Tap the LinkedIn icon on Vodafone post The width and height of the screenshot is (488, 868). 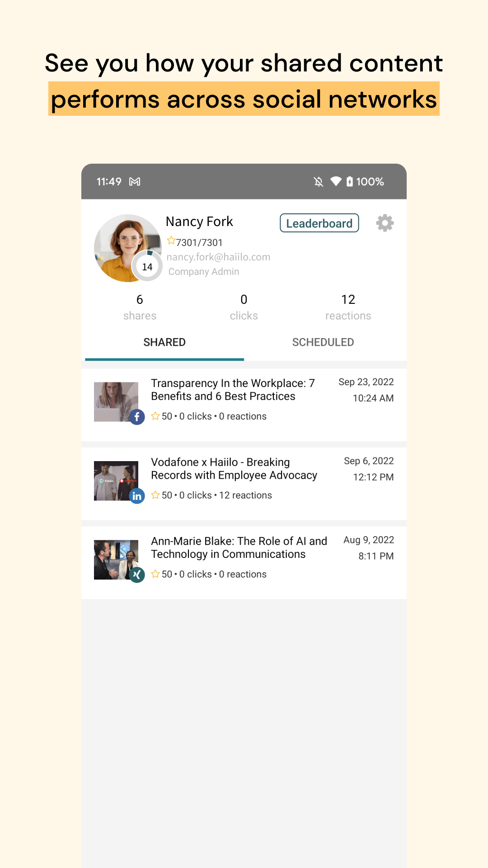pos(137,496)
